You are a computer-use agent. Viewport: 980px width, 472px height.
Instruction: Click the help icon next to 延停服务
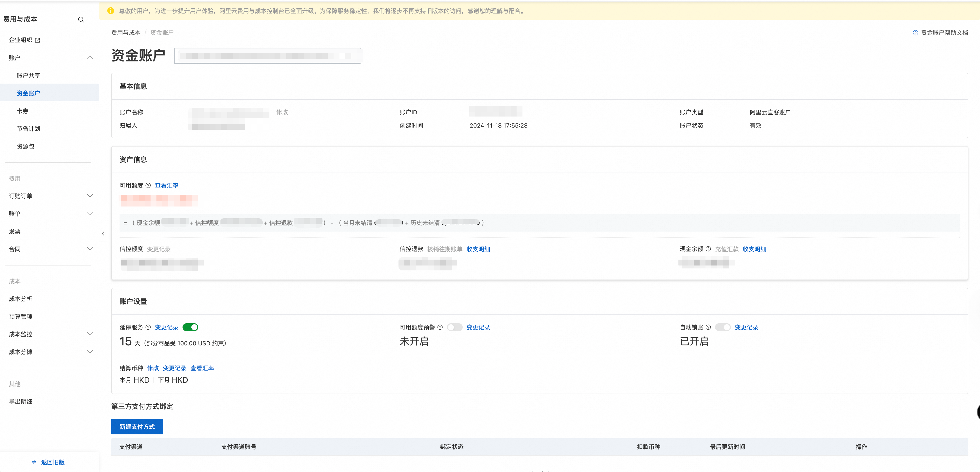point(148,327)
